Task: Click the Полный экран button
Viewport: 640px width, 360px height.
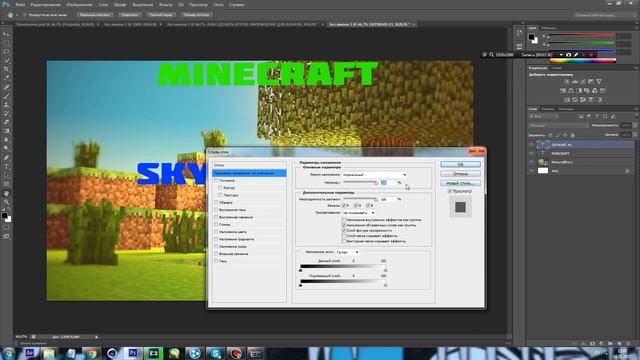Action: pos(161,15)
